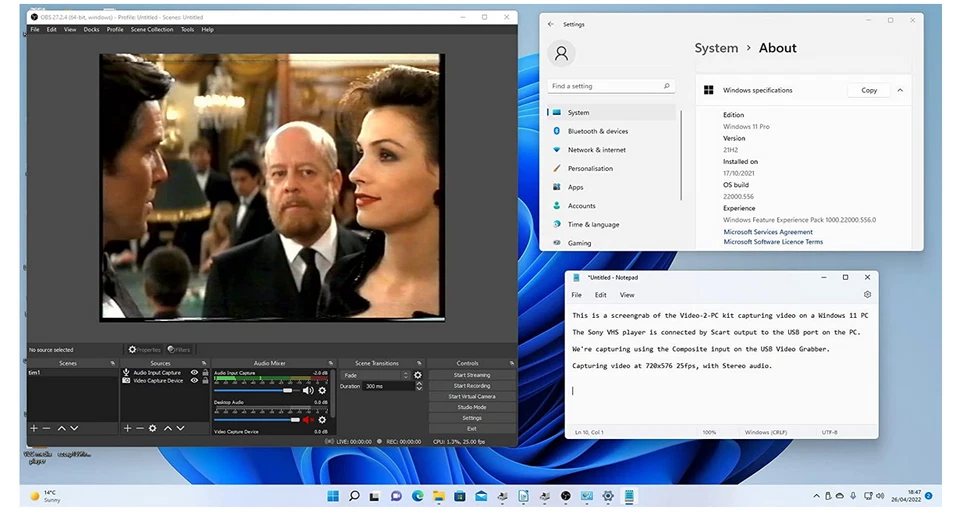This screenshot has height=514, width=960.
Task: Adjust Desktop Audio volume slider
Action: point(257,420)
